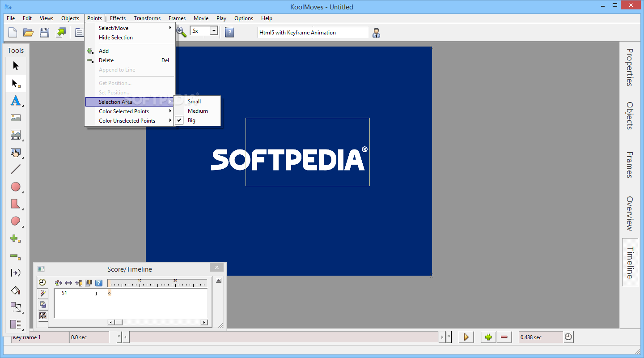Select the paint bucket fill tool

[x=16, y=290]
